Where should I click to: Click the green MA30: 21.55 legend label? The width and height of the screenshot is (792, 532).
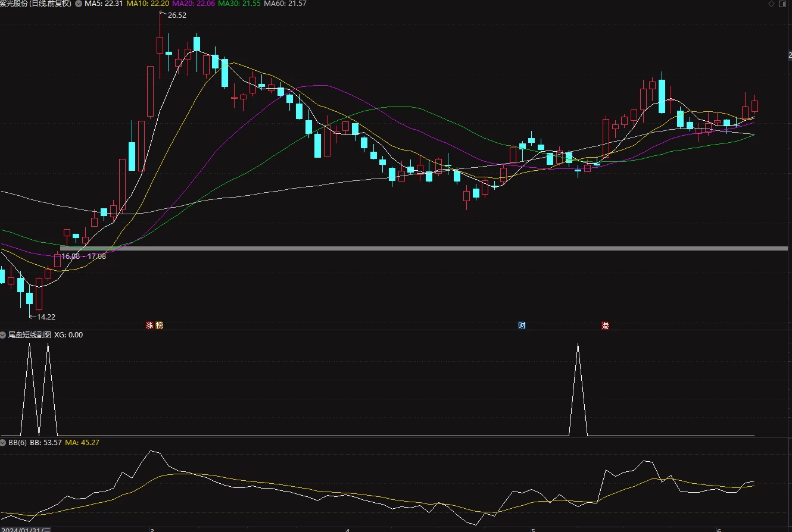point(239,4)
